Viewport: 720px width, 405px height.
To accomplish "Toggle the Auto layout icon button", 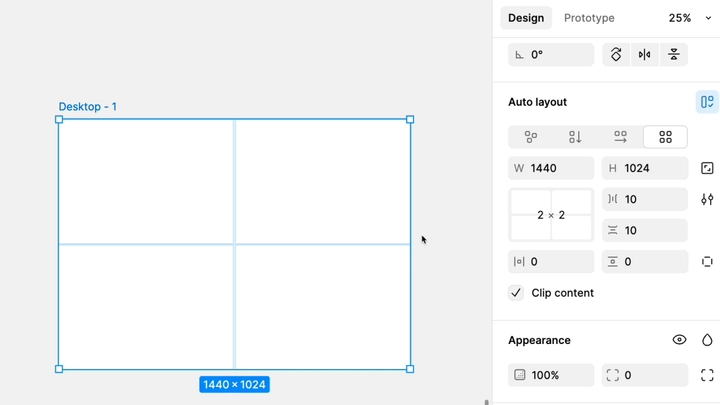I will (x=707, y=102).
